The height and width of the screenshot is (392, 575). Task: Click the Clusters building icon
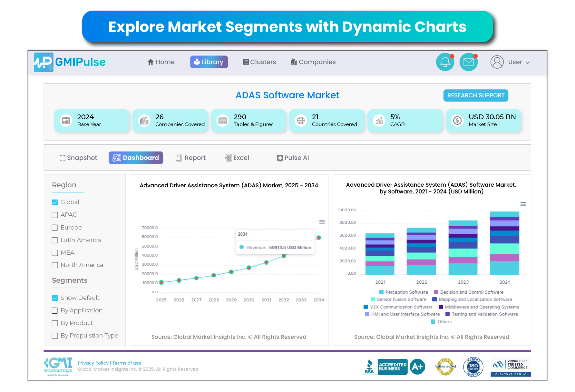pyautogui.click(x=246, y=62)
